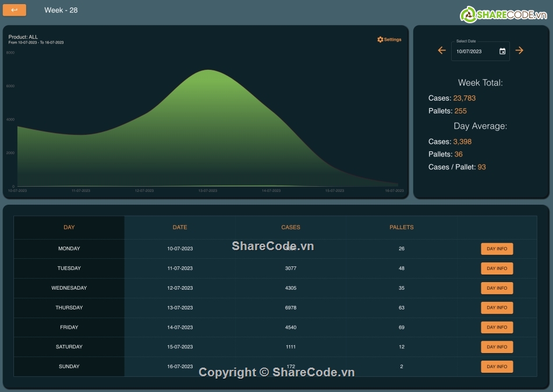Click the CASES column header
553x392 pixels.
[x=290, y=227]
